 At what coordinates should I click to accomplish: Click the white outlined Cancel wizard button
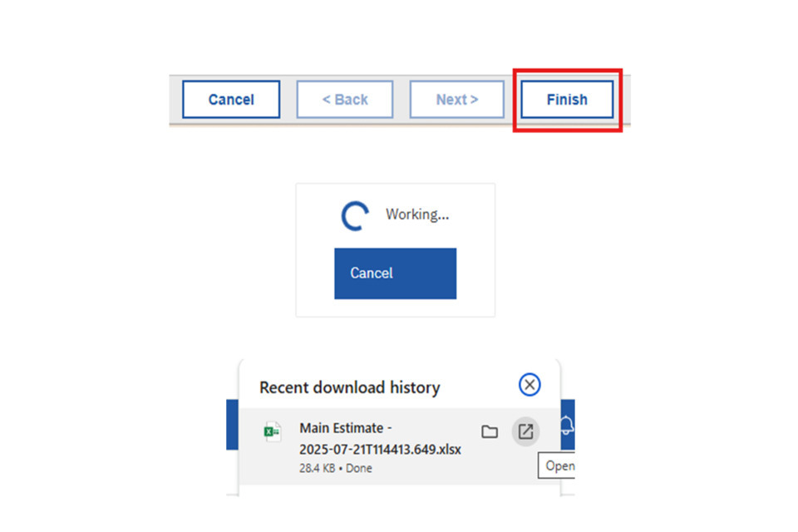coord(231,100)
